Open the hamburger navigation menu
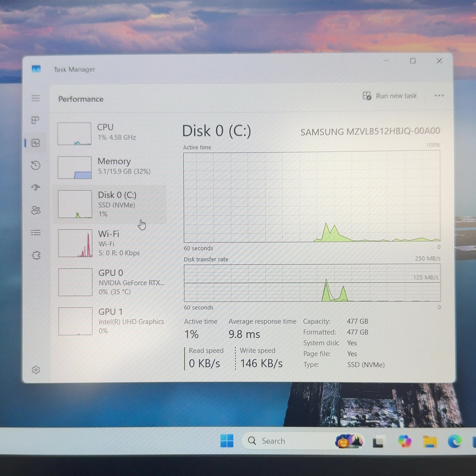The width and height of the screenshot is (476, 476). pyautogui.click(x=36, y=98)
